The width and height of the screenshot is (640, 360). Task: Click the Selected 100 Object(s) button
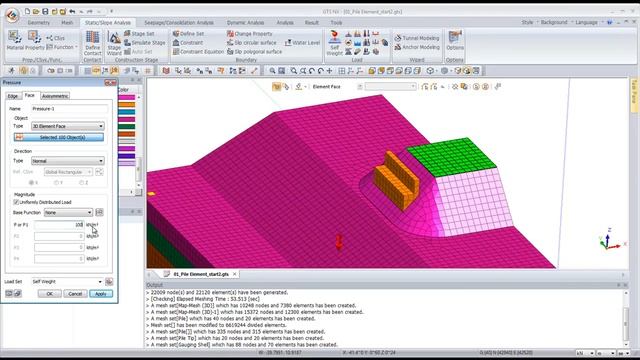59,137
